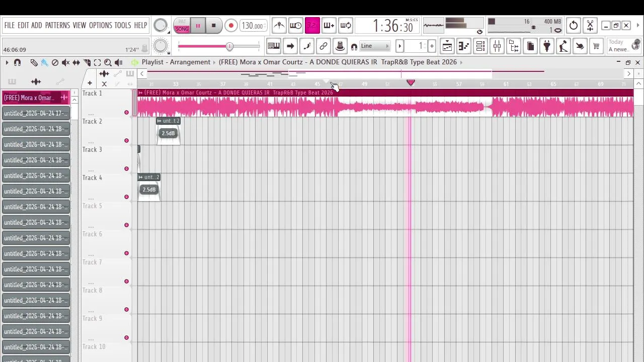Toggle the step editing footprint button

click(307, 46)
